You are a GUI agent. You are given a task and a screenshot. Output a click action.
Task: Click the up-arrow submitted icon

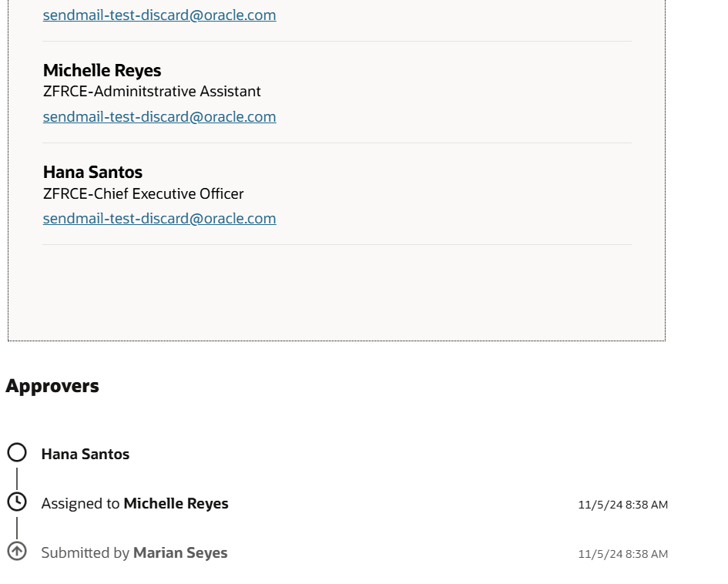pos(17,552)
